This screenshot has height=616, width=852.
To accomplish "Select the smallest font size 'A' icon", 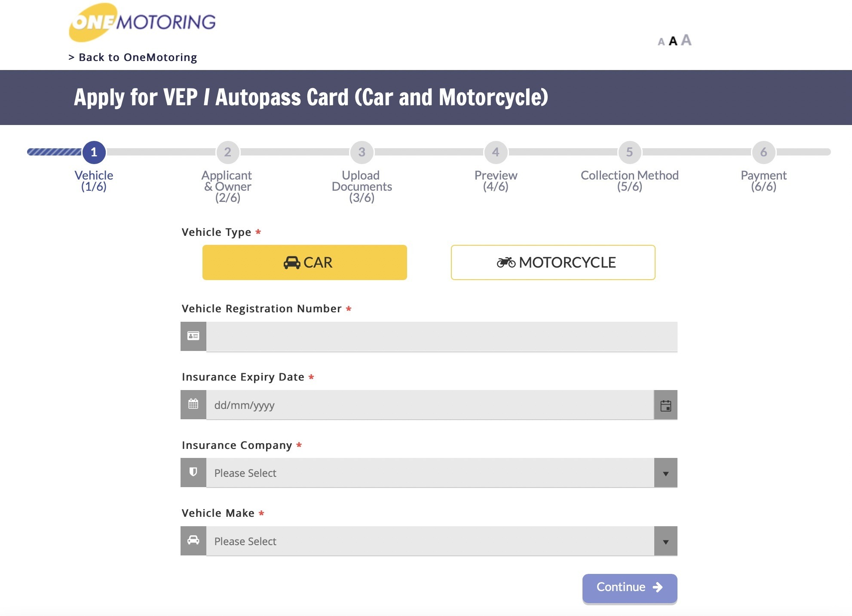I will pos(660,42).
